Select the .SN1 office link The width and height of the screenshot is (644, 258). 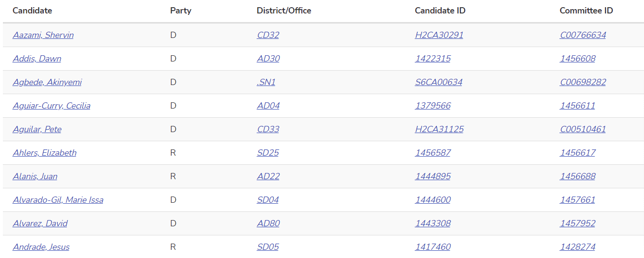pos(266,82)
